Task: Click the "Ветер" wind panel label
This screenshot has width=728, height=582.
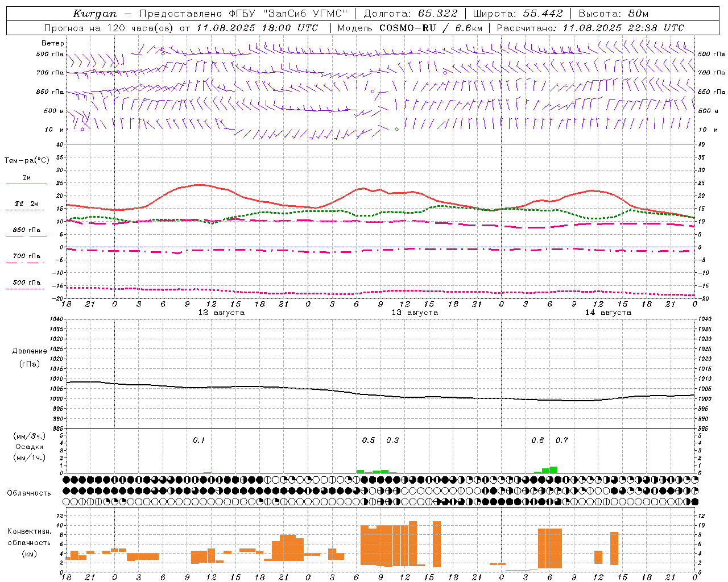Action: point(53,43)
